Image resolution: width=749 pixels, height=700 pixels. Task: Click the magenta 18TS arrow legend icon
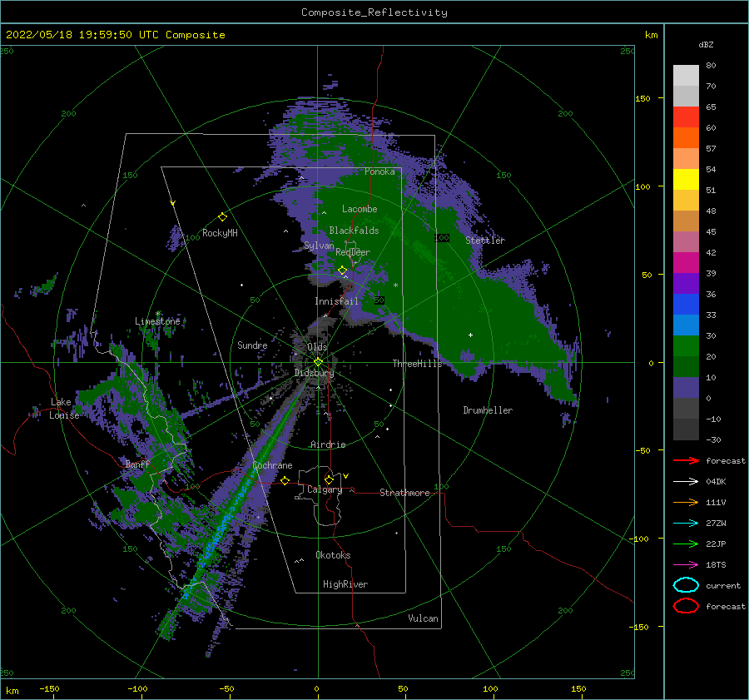click(x=686, y=565)
